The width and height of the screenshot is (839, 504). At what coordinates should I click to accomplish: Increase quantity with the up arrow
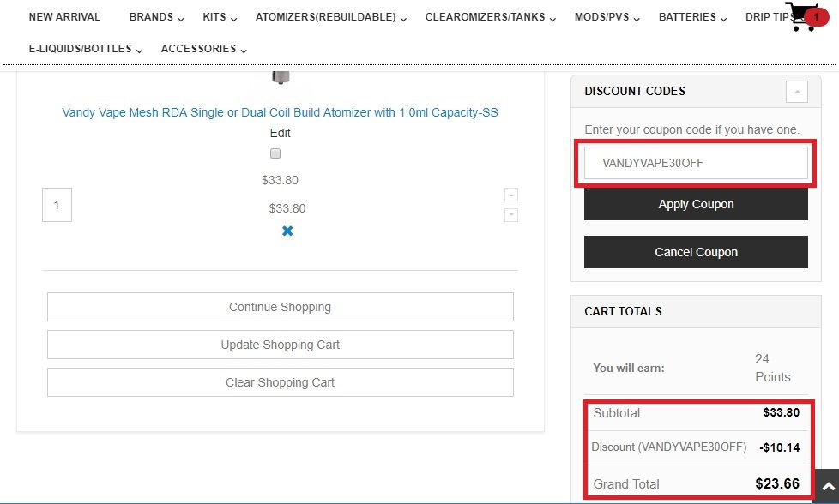pos(511,195)
